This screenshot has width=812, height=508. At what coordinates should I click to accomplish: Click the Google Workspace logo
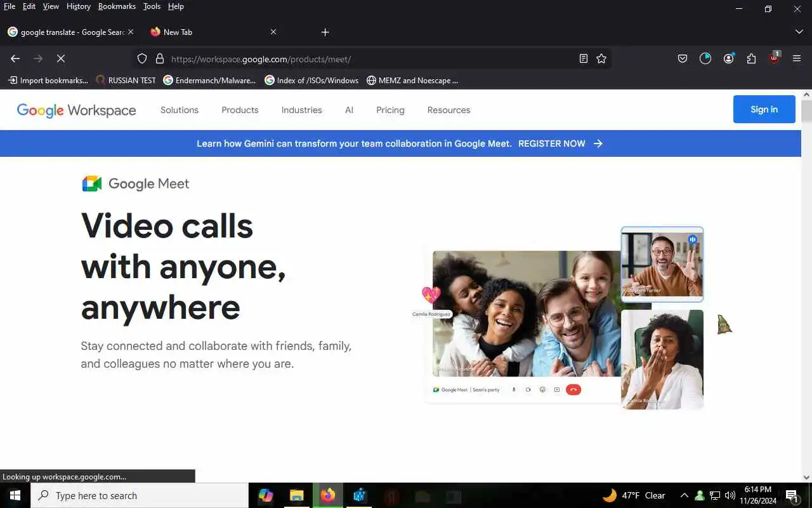[76, 110]
